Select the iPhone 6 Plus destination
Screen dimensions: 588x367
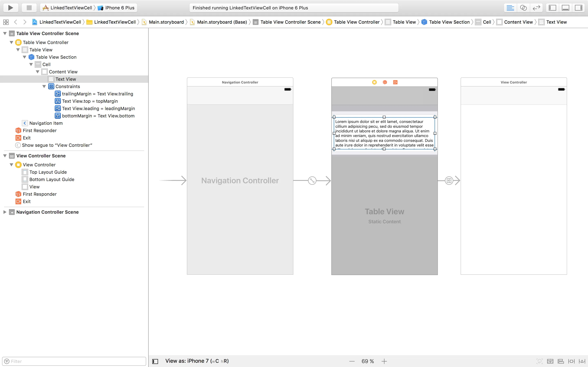119,8
